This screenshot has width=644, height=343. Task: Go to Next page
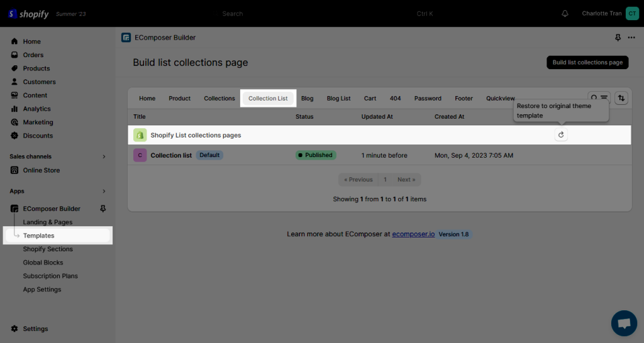[406, 179]
